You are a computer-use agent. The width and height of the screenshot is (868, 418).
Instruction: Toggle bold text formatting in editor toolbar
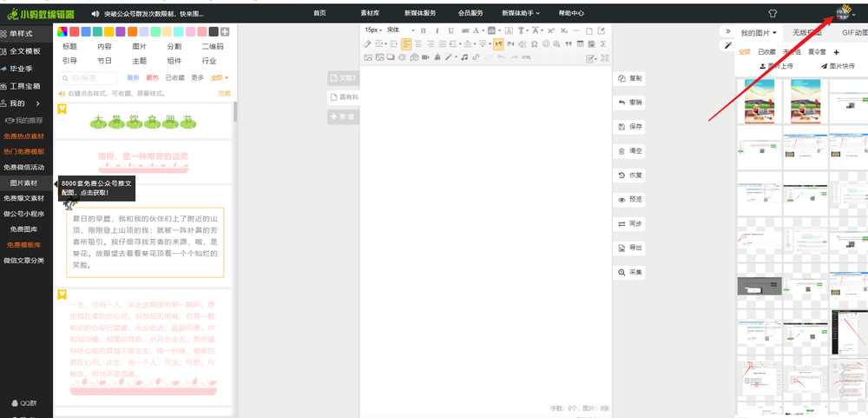pos(424,30)
